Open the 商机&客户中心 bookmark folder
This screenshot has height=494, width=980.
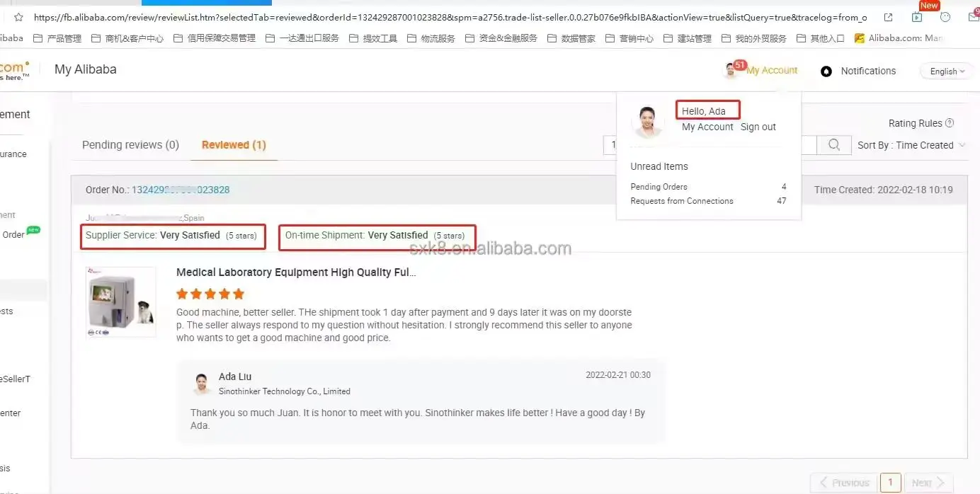point(127,38)
